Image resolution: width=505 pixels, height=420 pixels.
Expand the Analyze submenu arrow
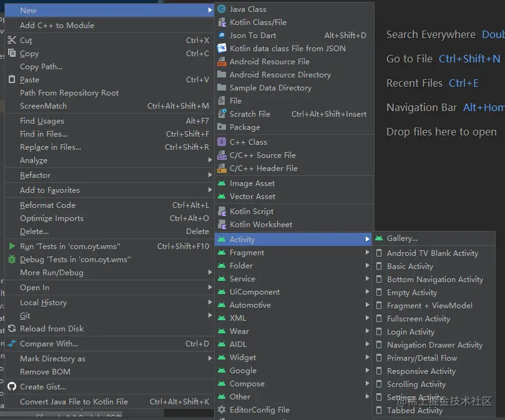tap(210, 160)
